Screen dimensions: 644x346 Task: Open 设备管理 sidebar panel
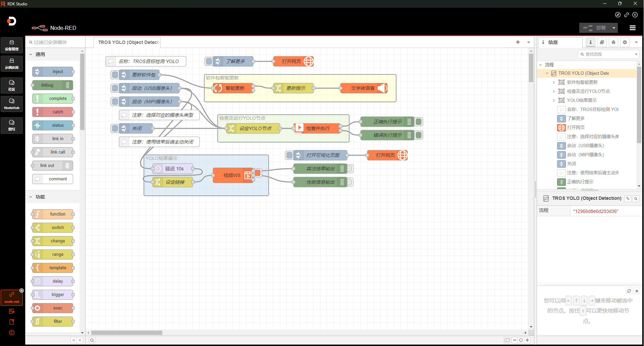(12, 45)
